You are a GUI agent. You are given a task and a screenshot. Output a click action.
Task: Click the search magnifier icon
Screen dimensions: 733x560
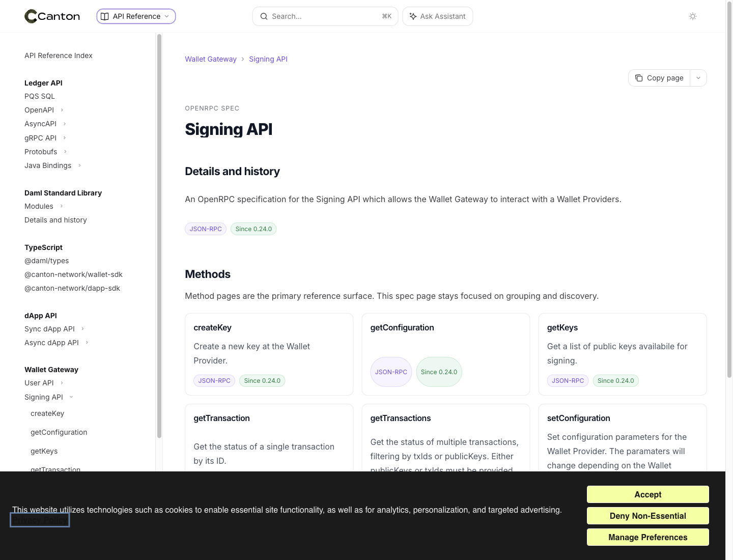[x=264, y=16]
